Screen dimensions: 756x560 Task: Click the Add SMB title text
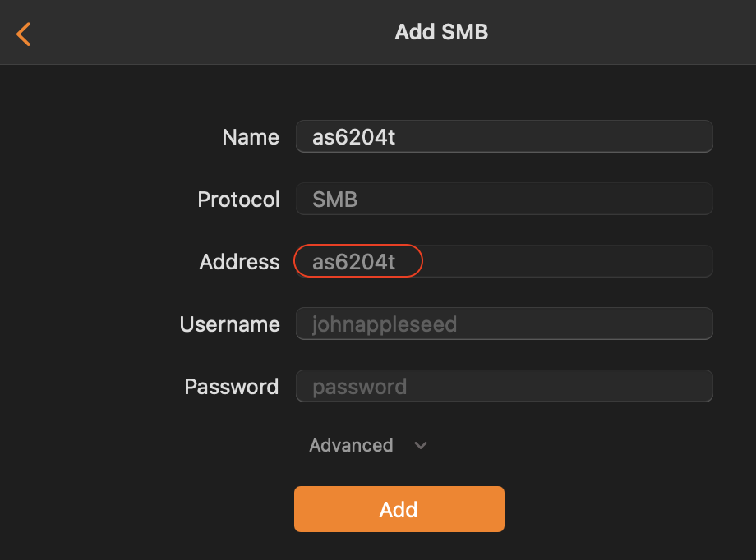pos(441,32)
